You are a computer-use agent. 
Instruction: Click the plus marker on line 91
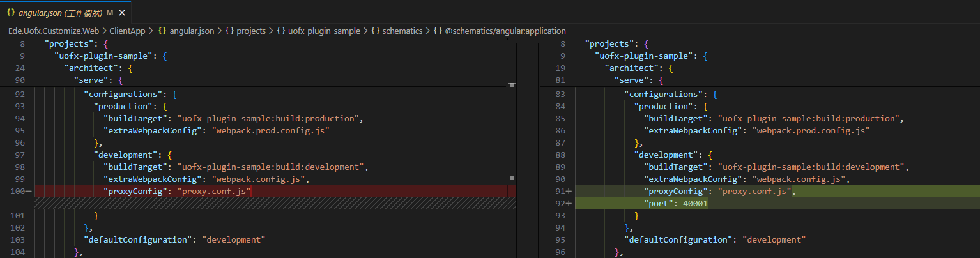click(x=569, y=191)
